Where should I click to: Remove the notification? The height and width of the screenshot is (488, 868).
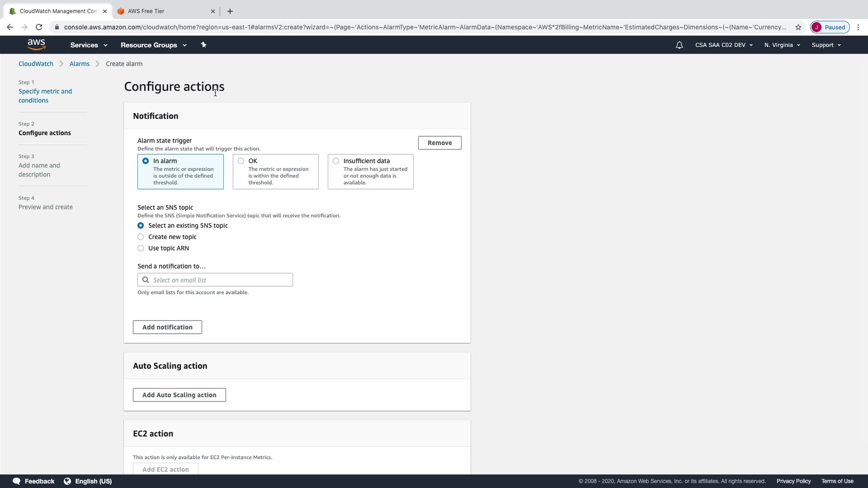pyautogui.click(x=440, y=143)
